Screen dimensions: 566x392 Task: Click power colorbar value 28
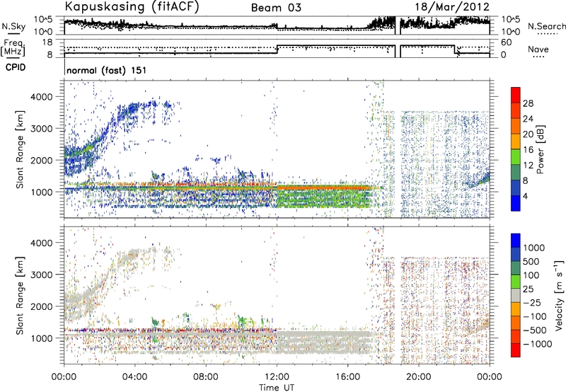[528, 103]
